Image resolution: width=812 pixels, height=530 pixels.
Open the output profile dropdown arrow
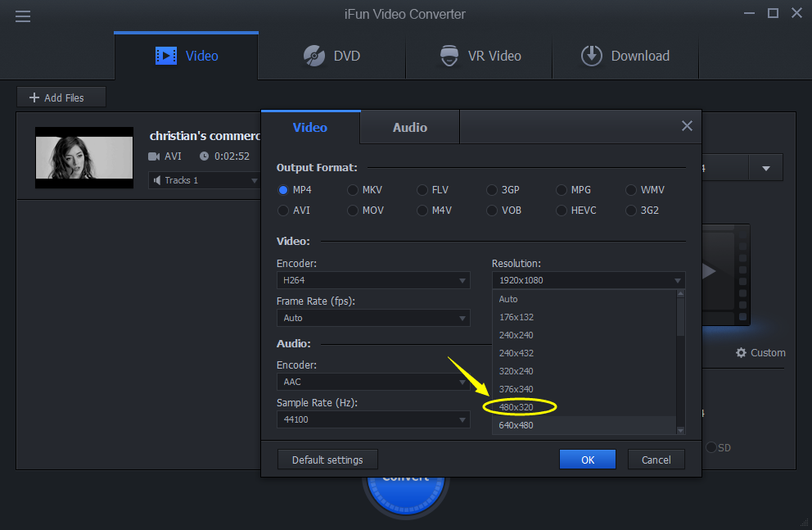click(766, 168)
